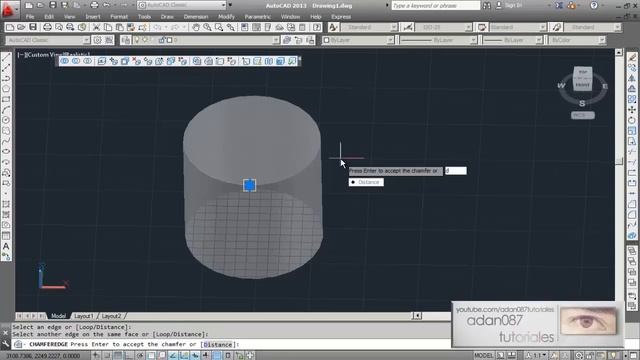Image resolution: width=640 pixels, height=360 pixels.
Task: Click the New drawing icon in Standard toolbar
Action: [x=10, y=27]
